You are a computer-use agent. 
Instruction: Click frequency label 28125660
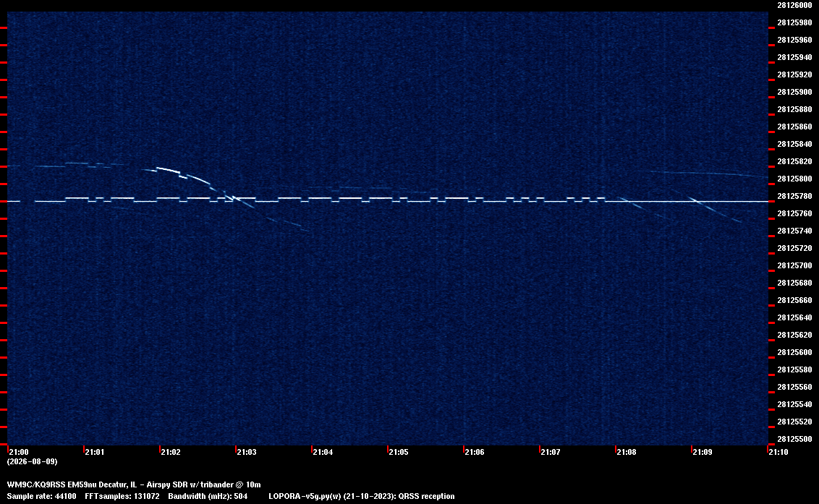click(794, 300)
